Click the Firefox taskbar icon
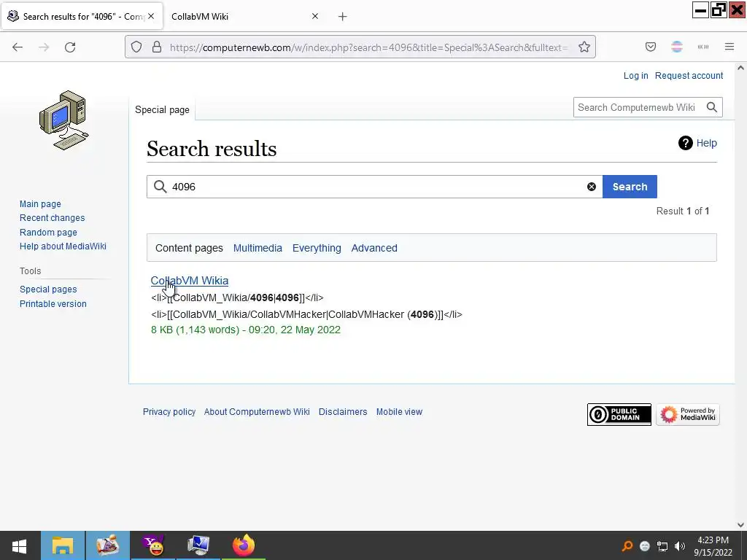This screenshot has width=747, height=560. click(x=244, y=545)
